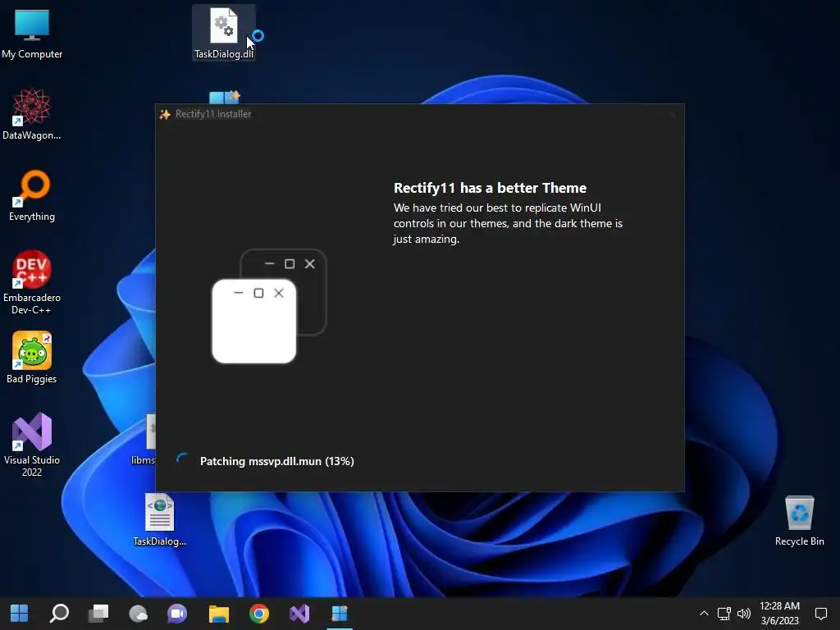Click the WinUI controls description paragraph

(x=508, y=223)
